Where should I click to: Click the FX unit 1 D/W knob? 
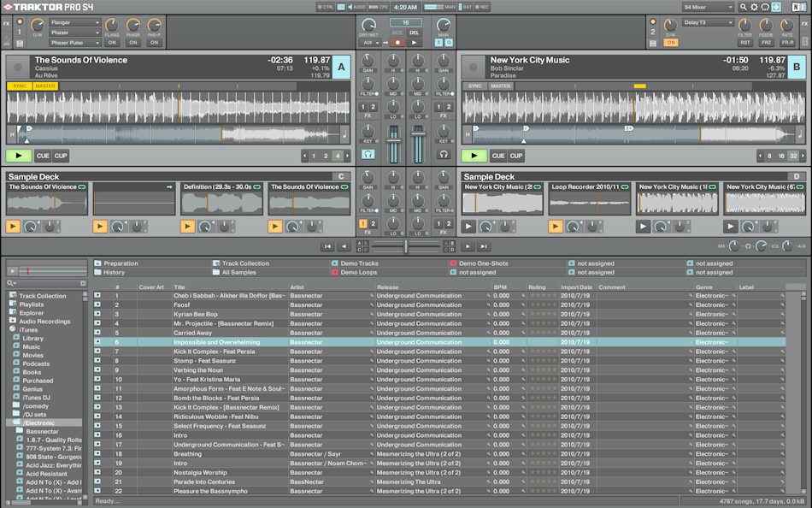38,24
